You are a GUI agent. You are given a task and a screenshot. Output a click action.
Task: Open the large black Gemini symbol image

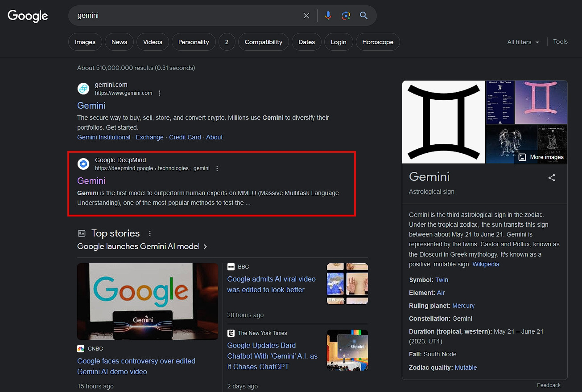pyautogui.click(x=443, y=122)
